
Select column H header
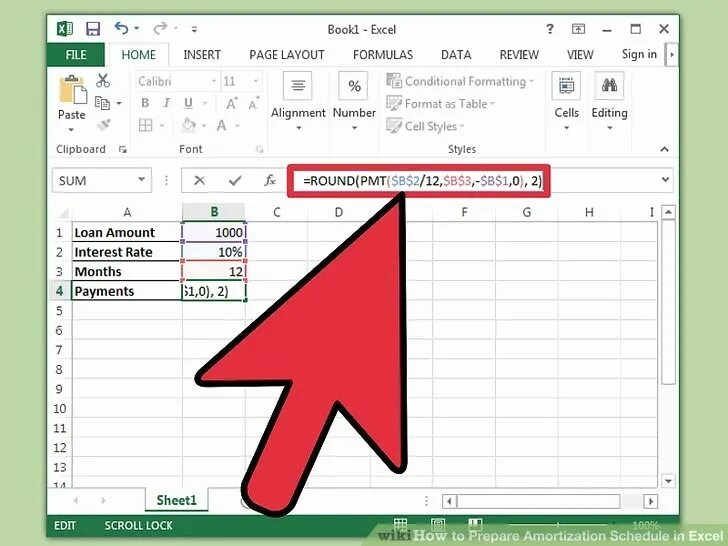tap(589, 212)
